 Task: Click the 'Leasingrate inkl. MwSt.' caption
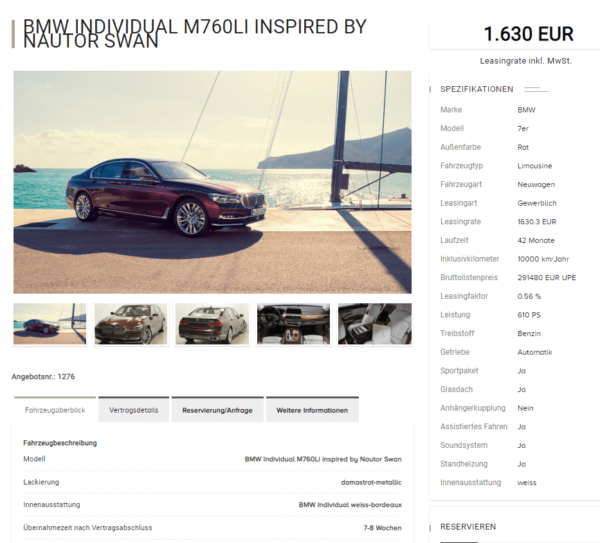(x=526, y=61)
